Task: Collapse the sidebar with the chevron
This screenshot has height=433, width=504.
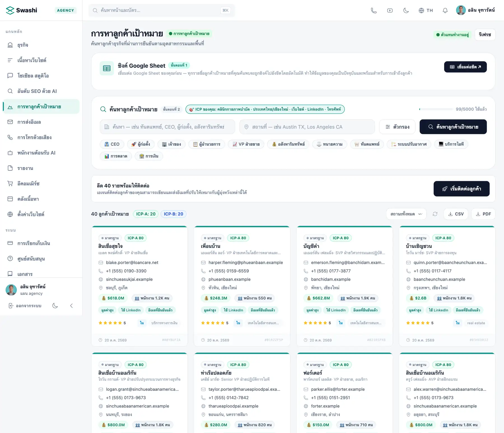Action: point(71,306)
